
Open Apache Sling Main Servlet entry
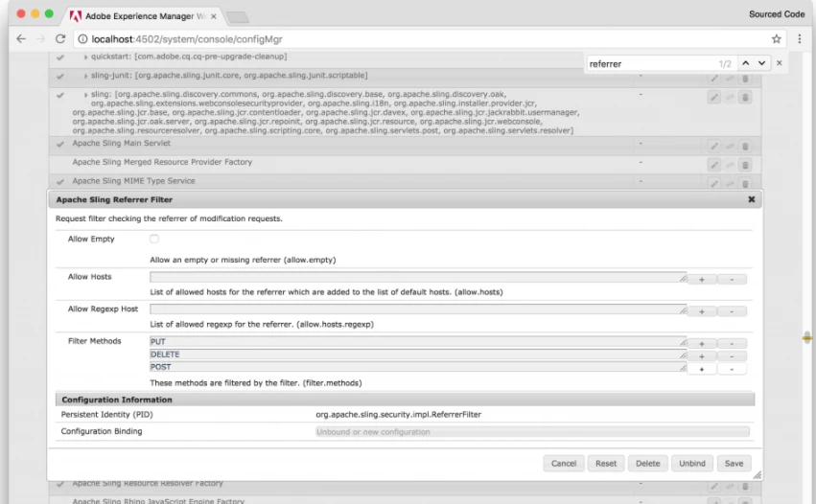[121, 143]
